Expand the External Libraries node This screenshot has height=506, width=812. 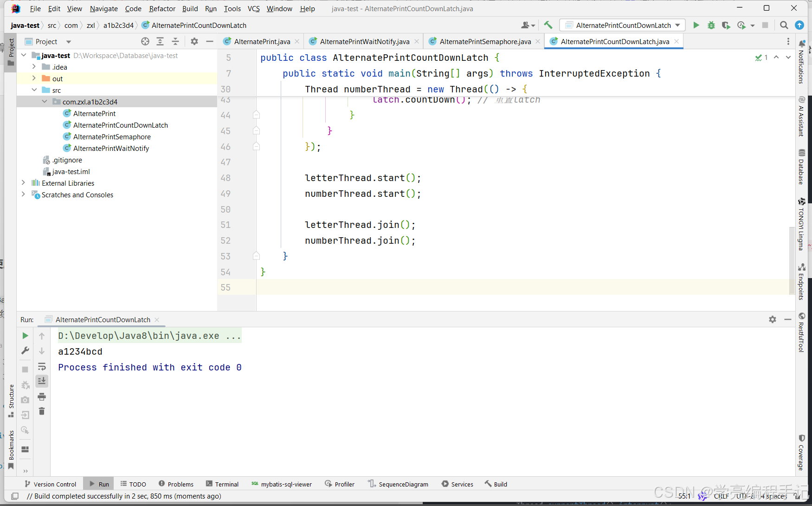[23, 183]
